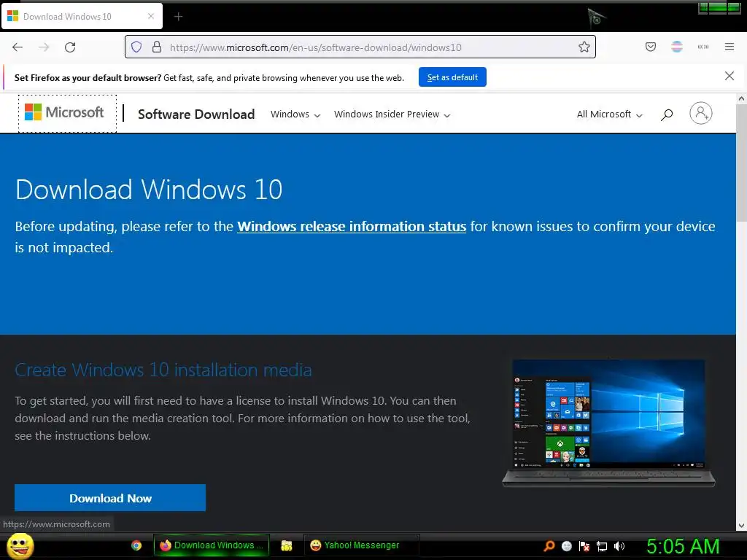This screenshot has width=747, height=560.
Task: Click the network tray icon
Action: click(602, 546)
